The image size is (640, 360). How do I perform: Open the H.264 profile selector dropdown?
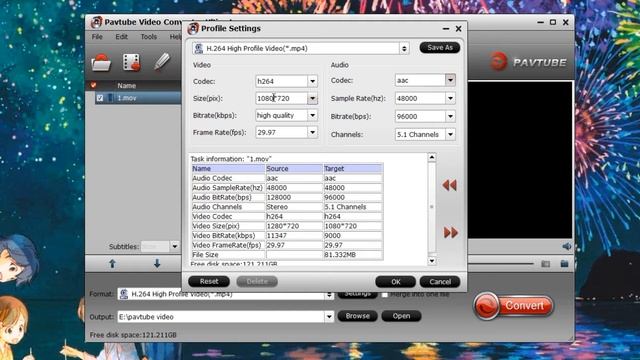click(x=404, y=49)
